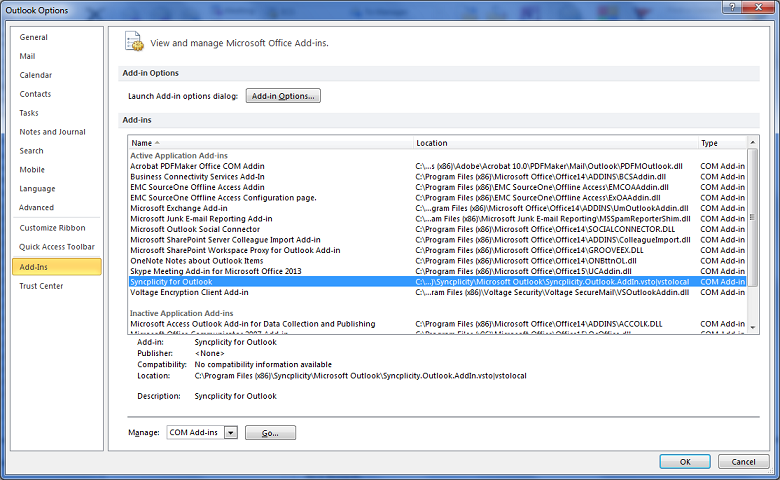Sort add-ins by the Name column header
This screenshot has height=480, width=780.
(x=271, y=143)
